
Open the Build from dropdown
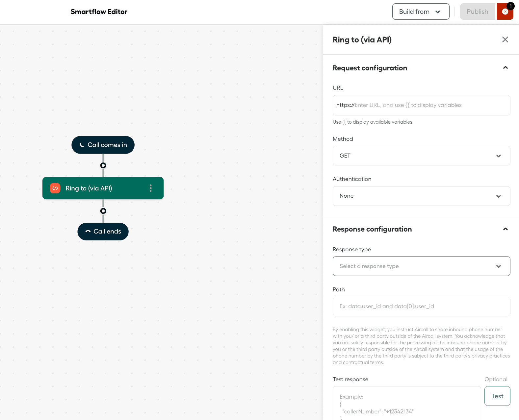pyautogui.click(x=420, y=12)
